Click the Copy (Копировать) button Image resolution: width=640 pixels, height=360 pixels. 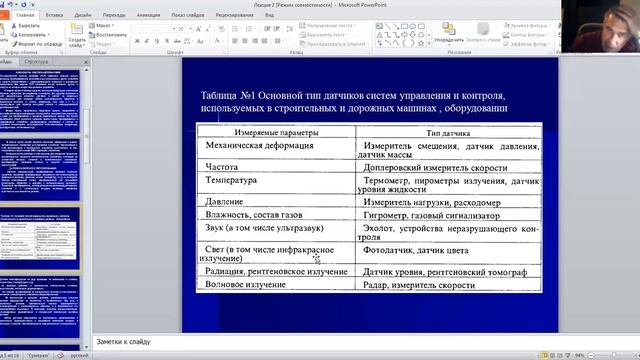(30, 35)
